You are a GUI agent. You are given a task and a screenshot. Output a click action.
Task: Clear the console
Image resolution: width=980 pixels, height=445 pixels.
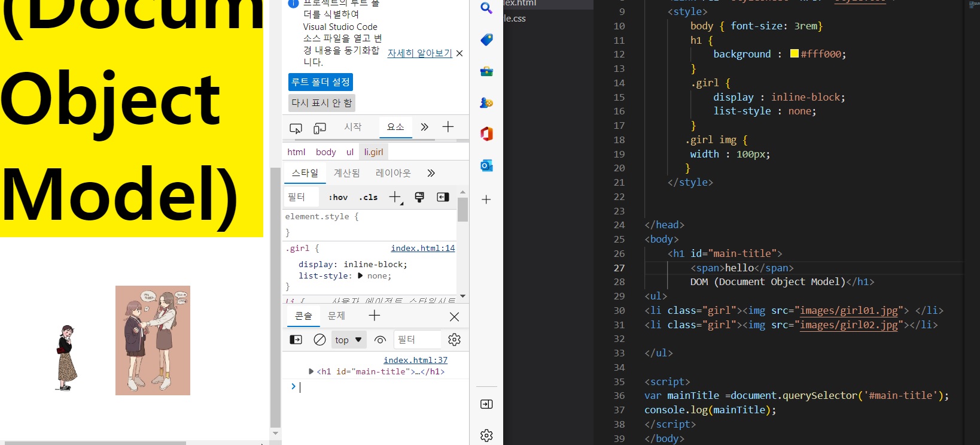(319, 340)
